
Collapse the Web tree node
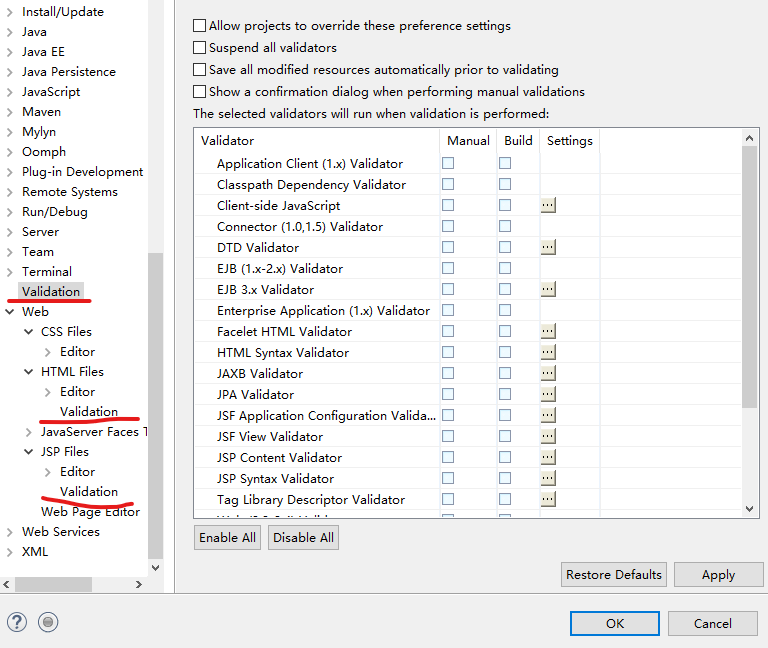(10, 312)
